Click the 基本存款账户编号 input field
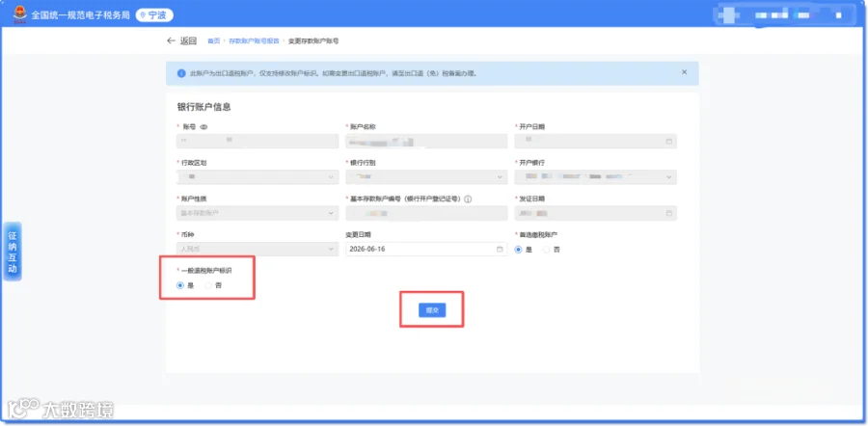 (426, 213)
